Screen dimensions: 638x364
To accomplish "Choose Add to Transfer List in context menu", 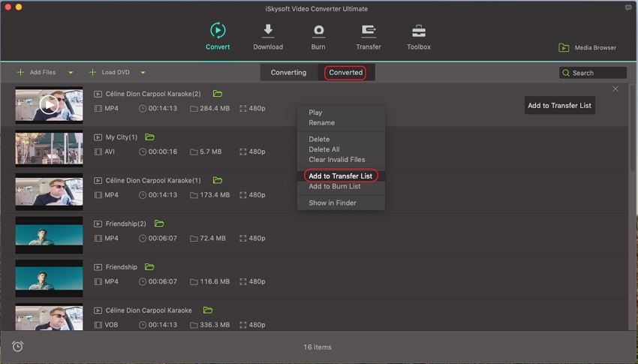I will point(340,176).
